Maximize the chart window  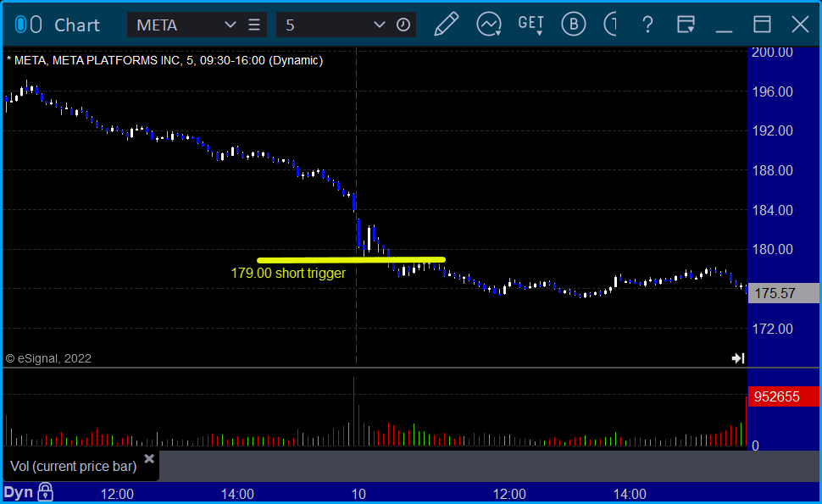[762, 24]
